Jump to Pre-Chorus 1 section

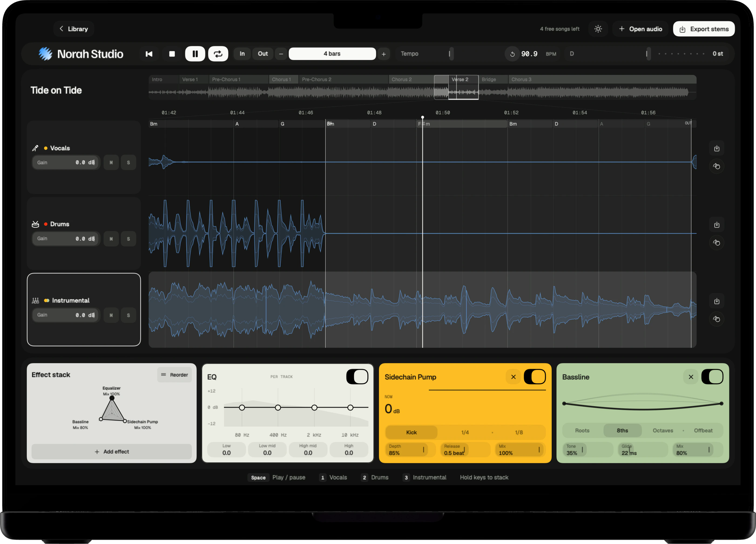239,79
